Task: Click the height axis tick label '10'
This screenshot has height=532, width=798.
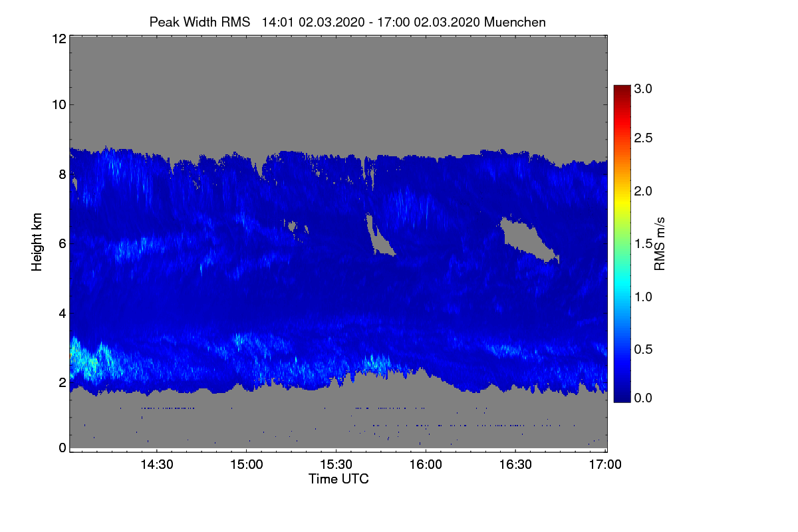Action: coord(59,104)
